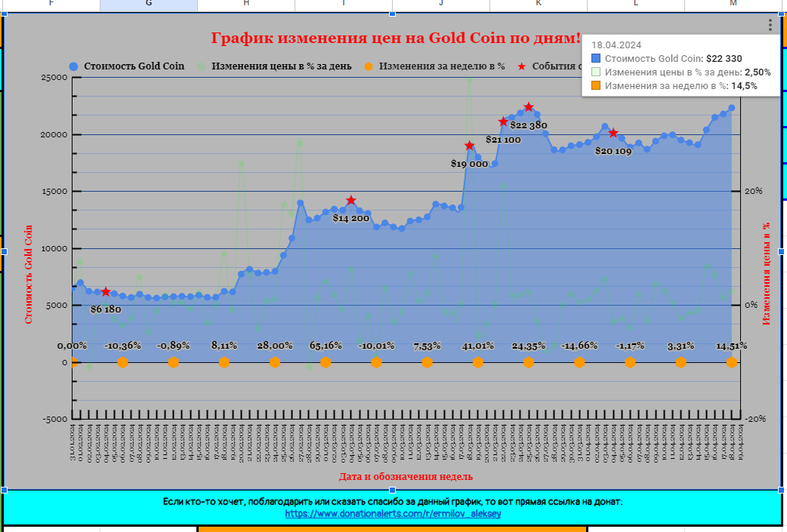
Task: Click the red star above $20 109
Action: click(x=613, y=133)
